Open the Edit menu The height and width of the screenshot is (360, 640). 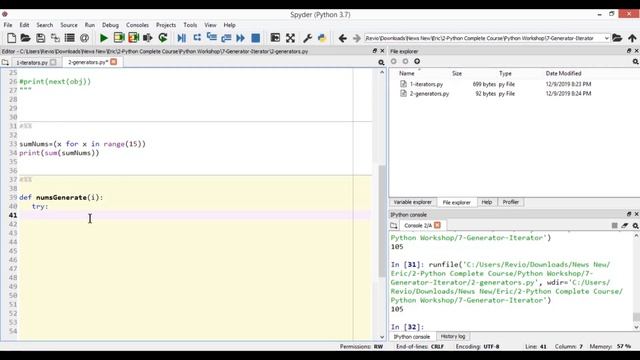click(24, 25)
